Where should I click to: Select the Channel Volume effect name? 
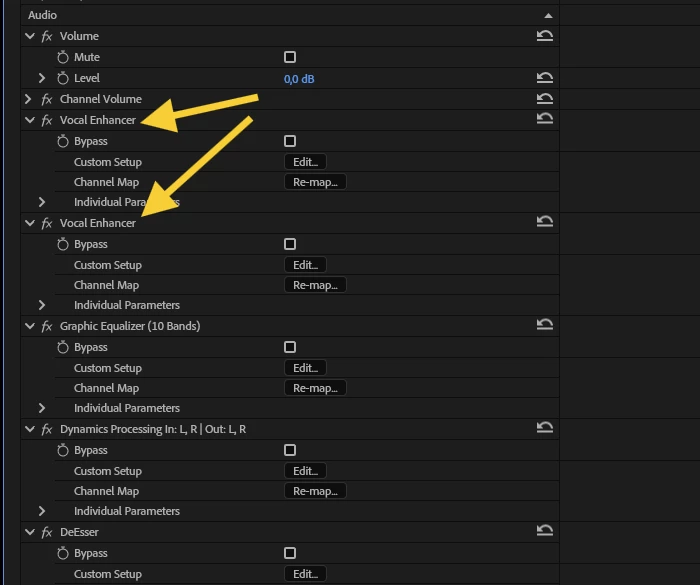(x=100, y=99)
